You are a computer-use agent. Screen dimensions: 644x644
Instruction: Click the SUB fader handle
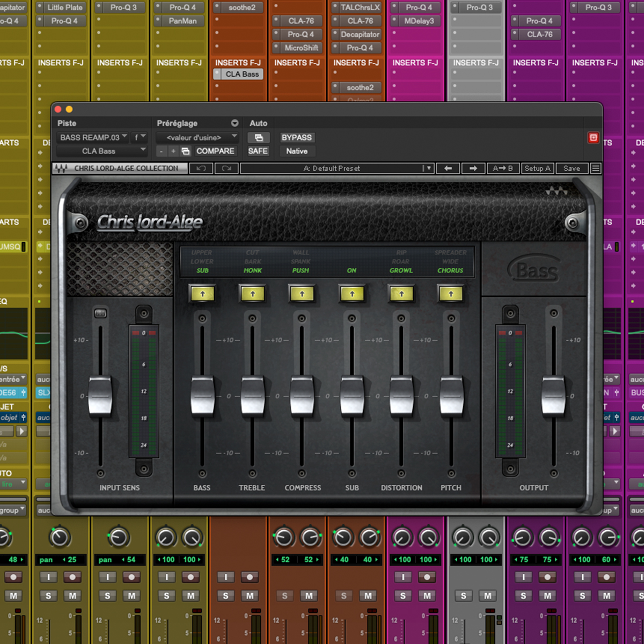352,396
